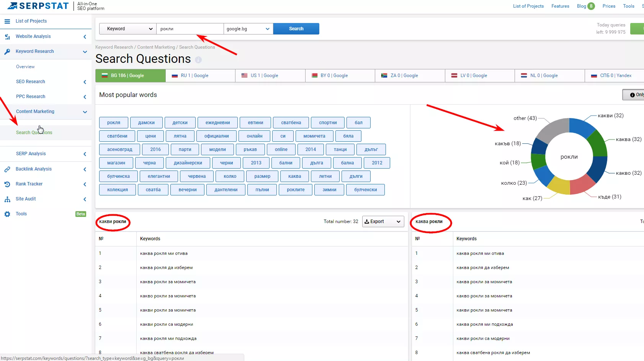
Task: Open the Features link in top navigation
Action: point(560,6)
